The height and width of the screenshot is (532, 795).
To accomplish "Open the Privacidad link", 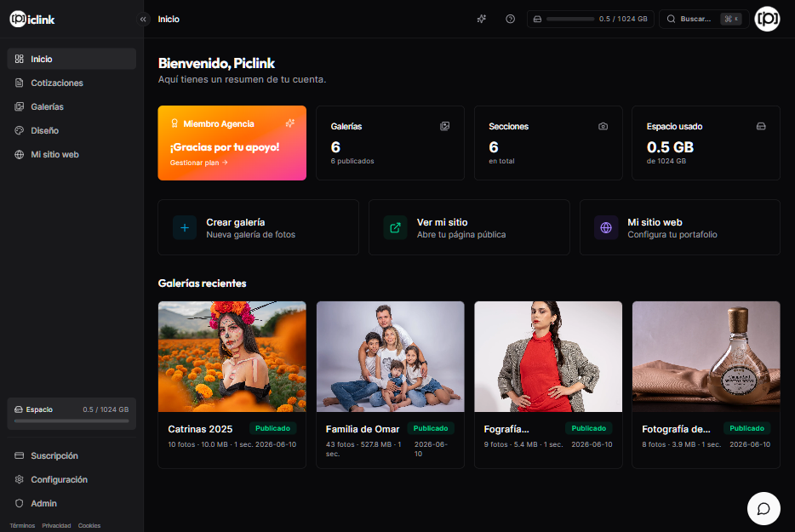I will (56, 525).
